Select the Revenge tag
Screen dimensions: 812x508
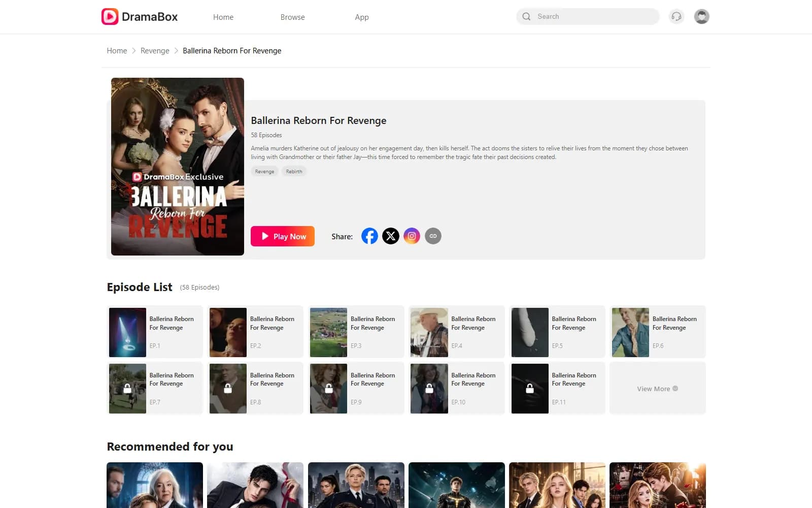(x=264, y=171)
